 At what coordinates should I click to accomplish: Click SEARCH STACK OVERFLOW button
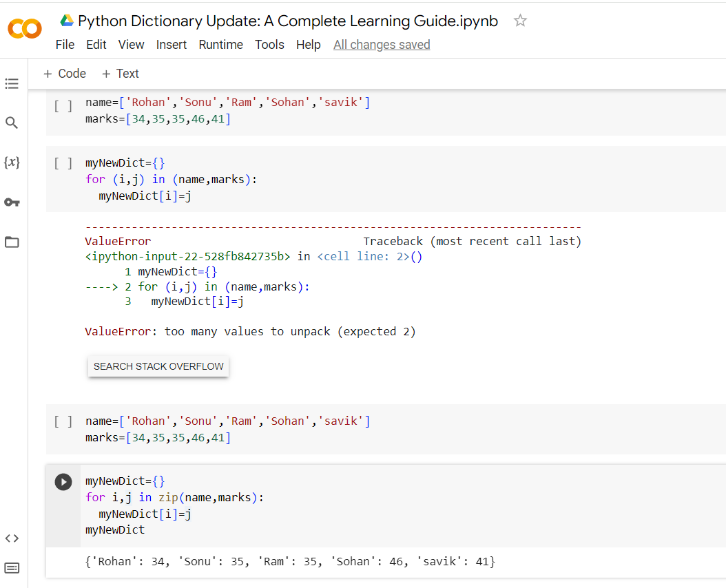(x=158, y=366)
